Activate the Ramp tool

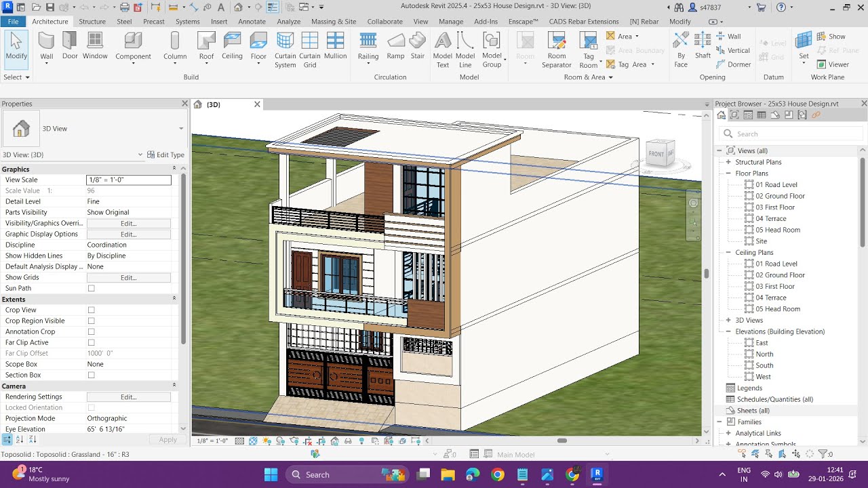(x=395, y=46)
